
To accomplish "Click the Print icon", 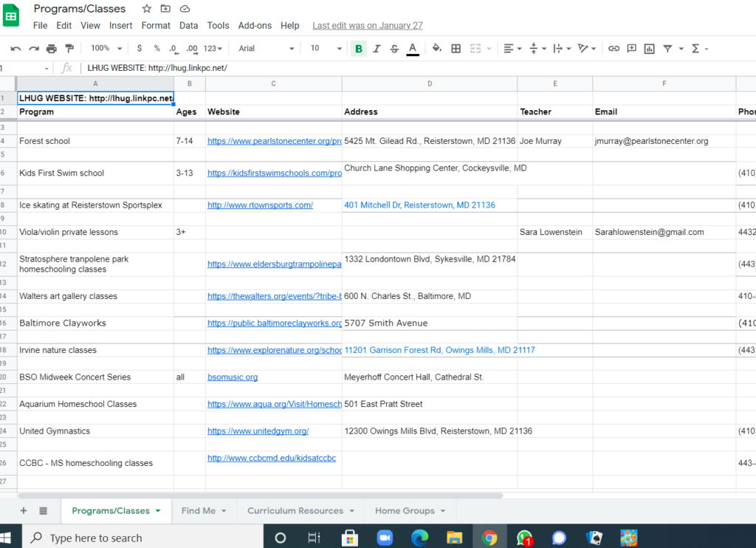I will 52,48.
